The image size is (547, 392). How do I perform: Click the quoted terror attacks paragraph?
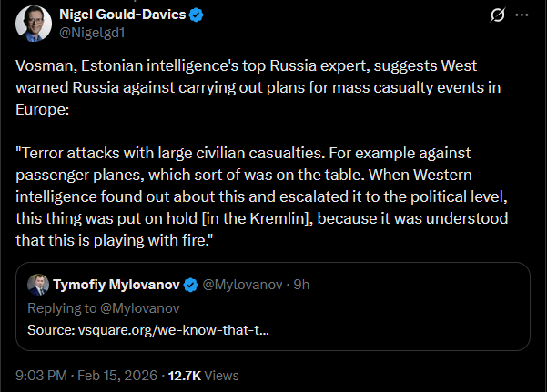coord(261,196)
